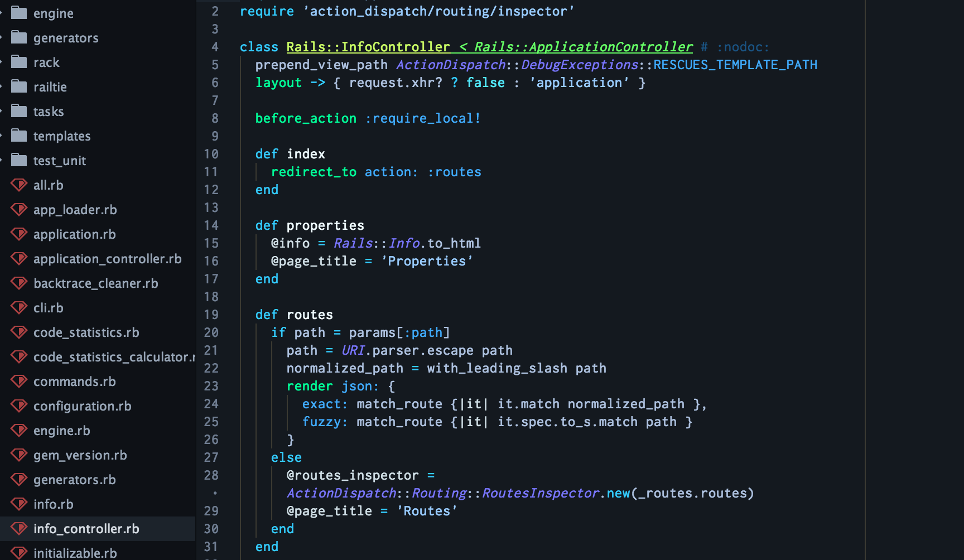Click the ruby icon beside initializable.rb
This screenshot has width=964, height=560.
coord(19,553)
